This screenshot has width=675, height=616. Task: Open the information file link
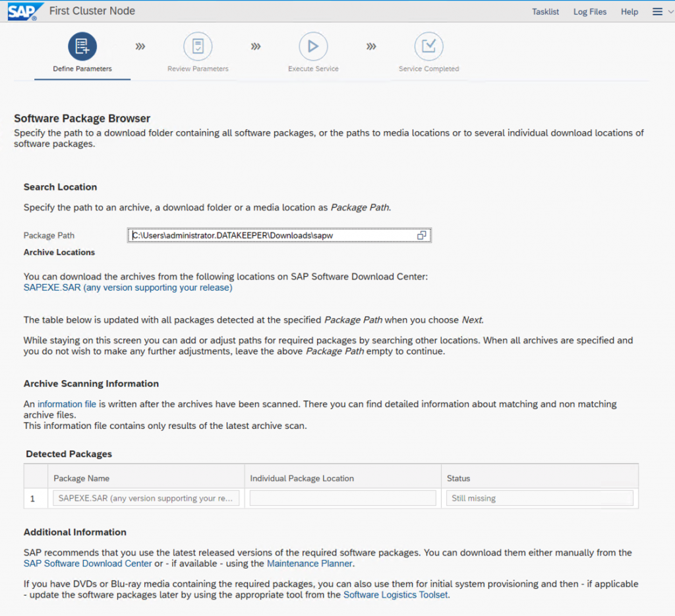67,404
